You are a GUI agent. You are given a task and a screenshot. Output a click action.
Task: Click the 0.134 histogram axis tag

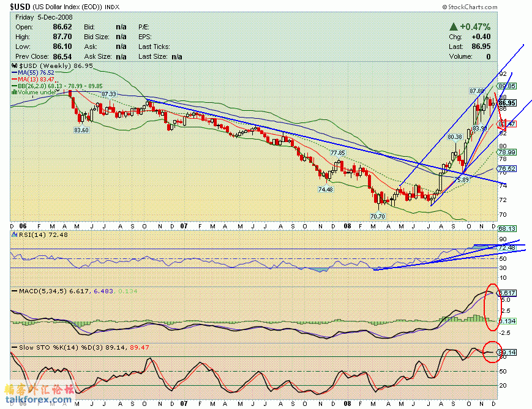click(x=507, y=321)
